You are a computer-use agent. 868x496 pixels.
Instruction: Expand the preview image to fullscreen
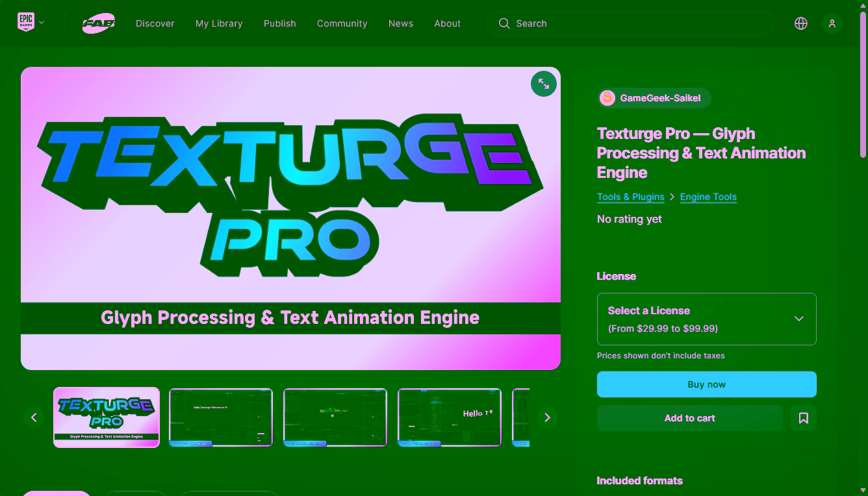pos(544,84)
